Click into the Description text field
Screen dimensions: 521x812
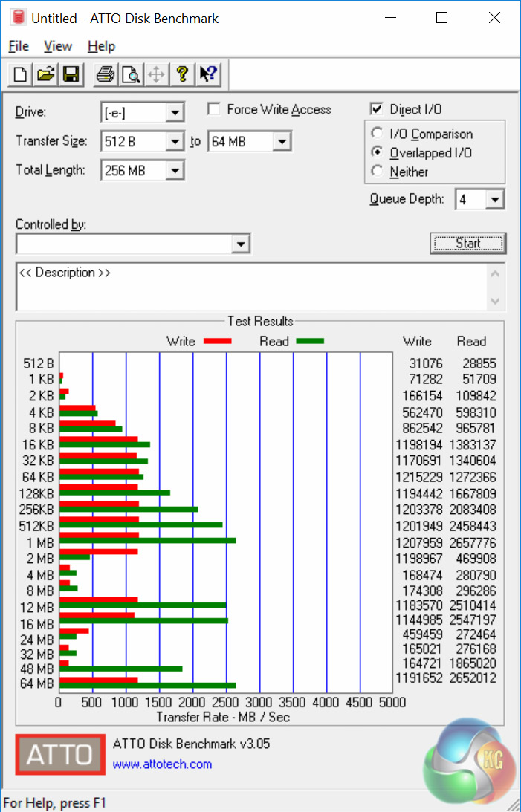tap(252, 286)
